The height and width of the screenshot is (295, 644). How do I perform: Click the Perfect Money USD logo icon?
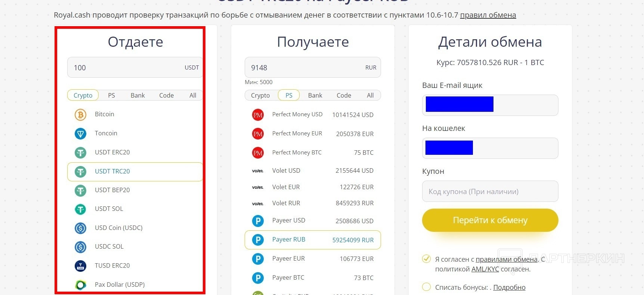point(258,115)
